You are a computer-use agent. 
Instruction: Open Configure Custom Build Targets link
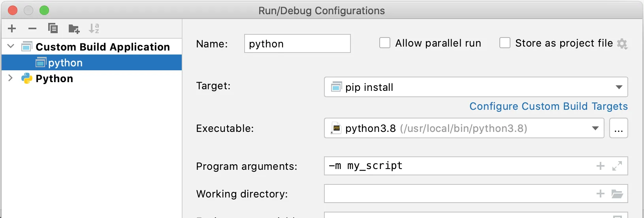(x=548, y=106)
